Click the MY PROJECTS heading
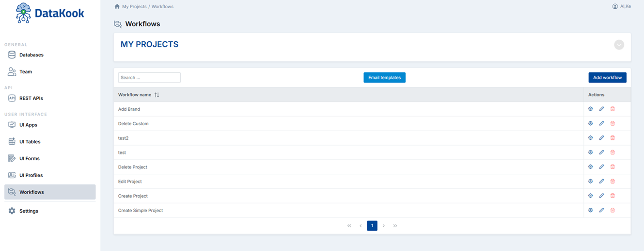This screenshot has height=251, width=644. [x=149, y=45]
